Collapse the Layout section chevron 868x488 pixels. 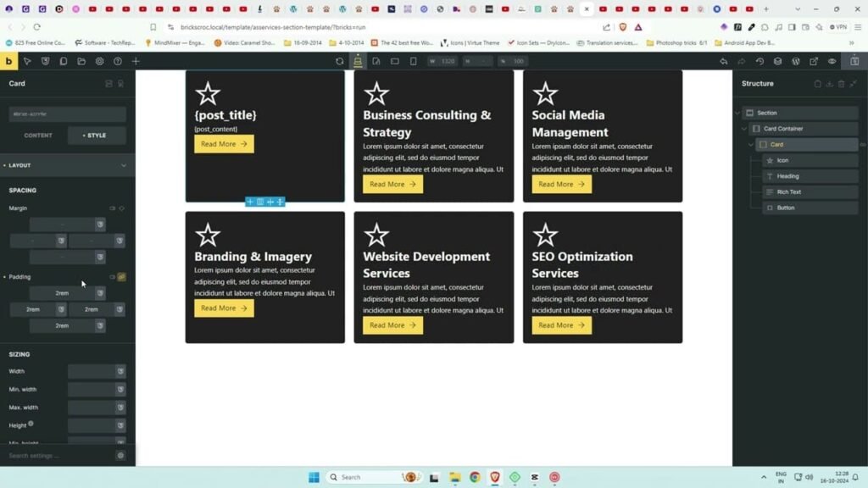pos(124,165)
